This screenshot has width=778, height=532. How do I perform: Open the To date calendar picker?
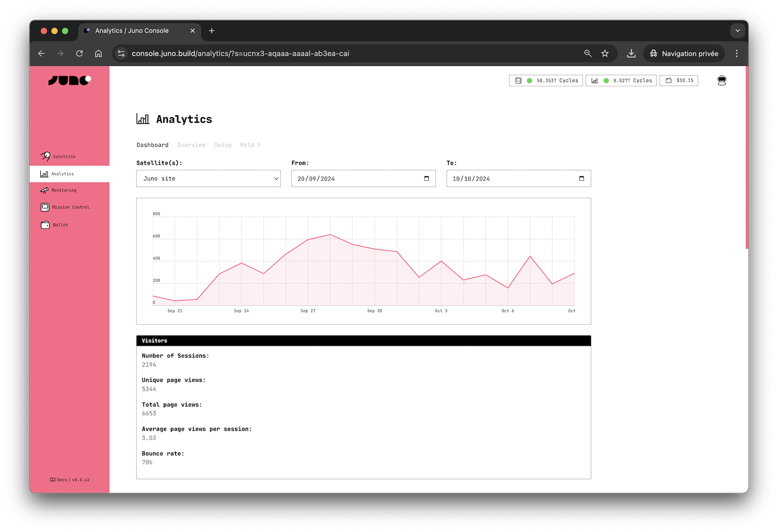581,178
